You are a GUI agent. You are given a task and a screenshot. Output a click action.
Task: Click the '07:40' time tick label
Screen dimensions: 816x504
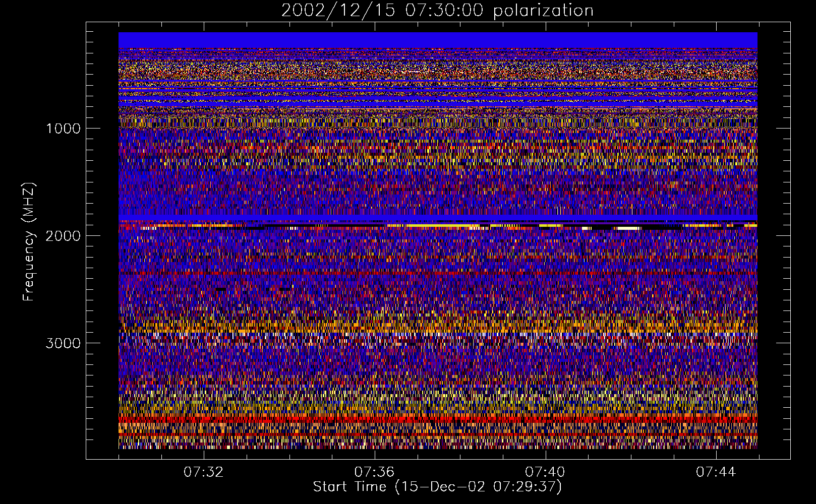point(545,472)
